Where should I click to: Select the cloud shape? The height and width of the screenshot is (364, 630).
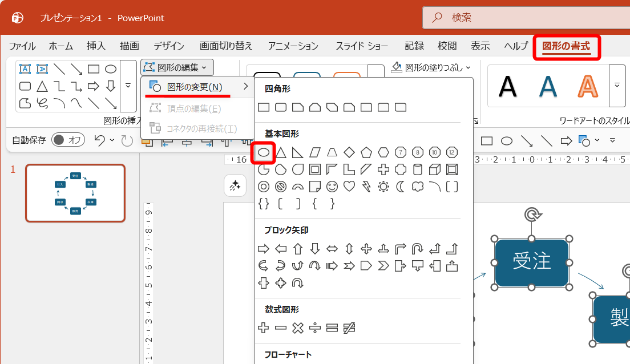(x=417, y=186)
